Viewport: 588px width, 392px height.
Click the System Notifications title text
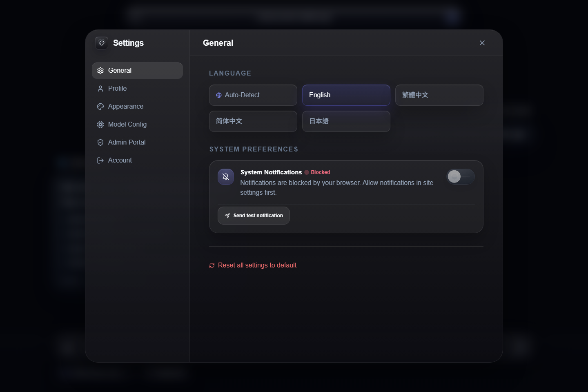pos(271,172)
